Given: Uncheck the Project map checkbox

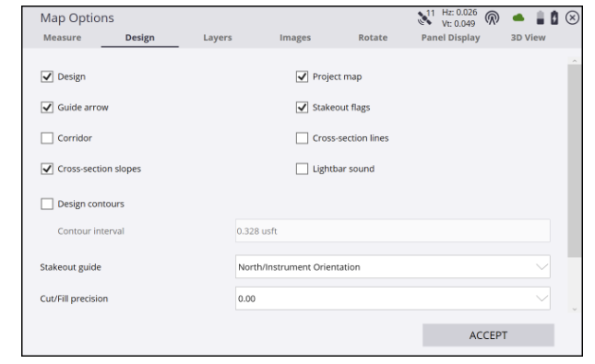Looking at the screenshot, I should (x=302, y=76).
